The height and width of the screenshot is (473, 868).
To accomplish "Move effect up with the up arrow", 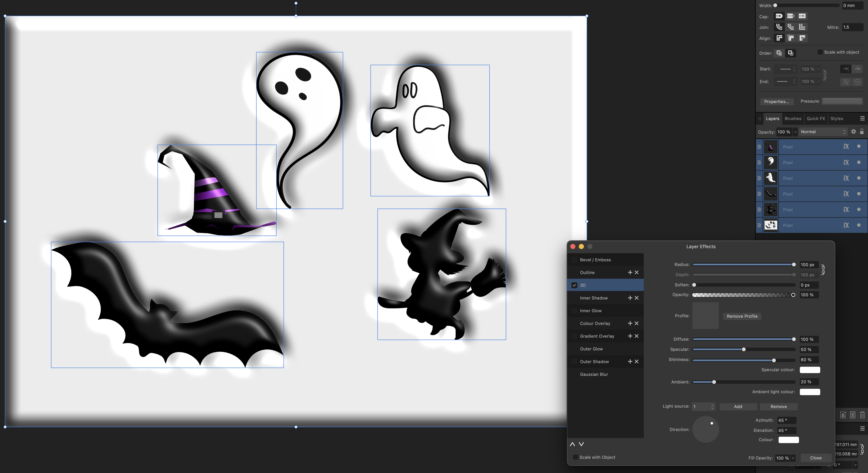I will point(572,444).
